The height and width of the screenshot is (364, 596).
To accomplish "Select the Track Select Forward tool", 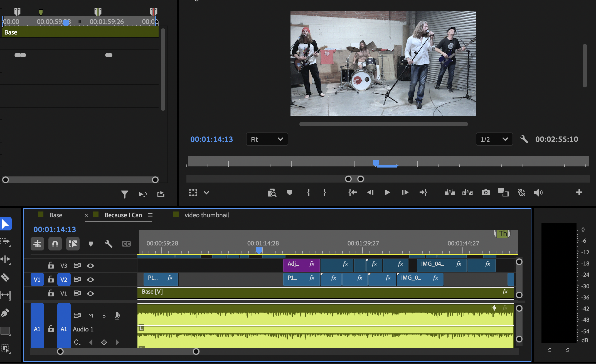I will click(5, 242).
